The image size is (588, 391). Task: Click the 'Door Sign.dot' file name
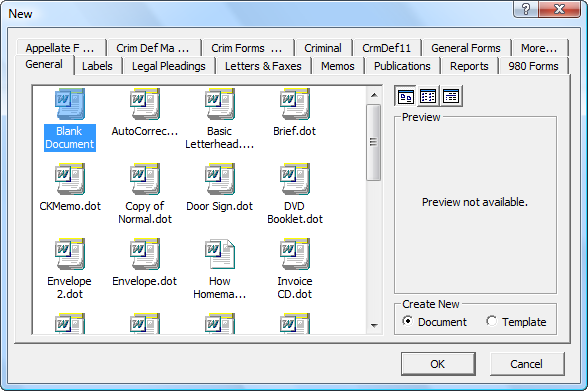coord(220,206)
